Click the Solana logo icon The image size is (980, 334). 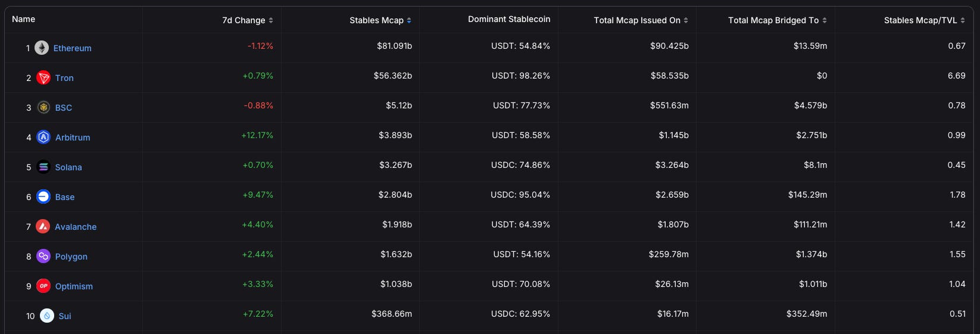(x=43, y=167)
